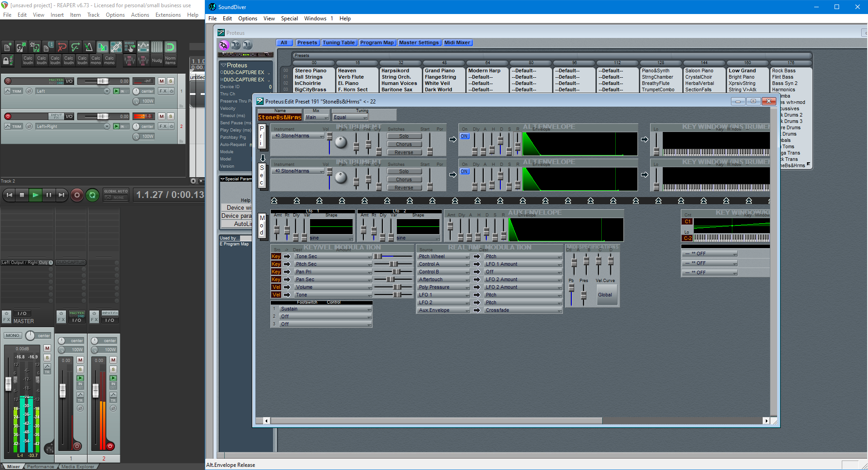Collapse the Proteus device parameters section
The image size is (868, 470).
(223, 66)
